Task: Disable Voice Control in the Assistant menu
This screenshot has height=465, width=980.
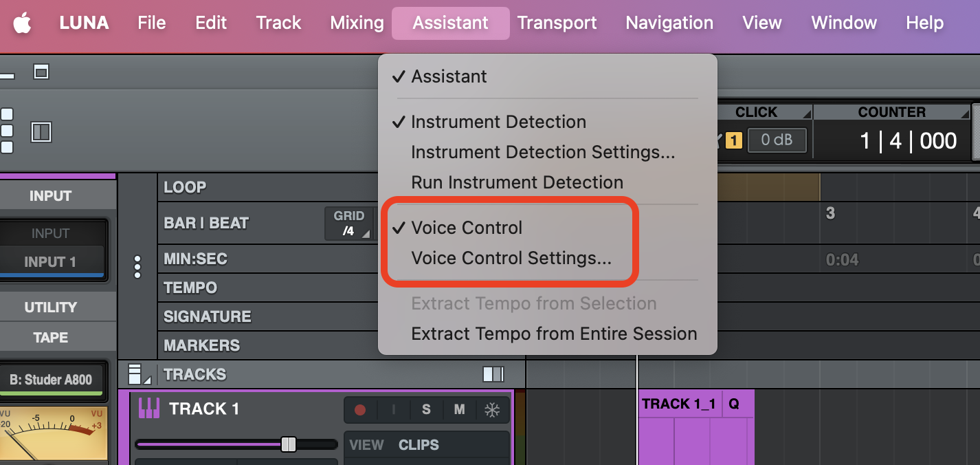Action: (467, 228)
